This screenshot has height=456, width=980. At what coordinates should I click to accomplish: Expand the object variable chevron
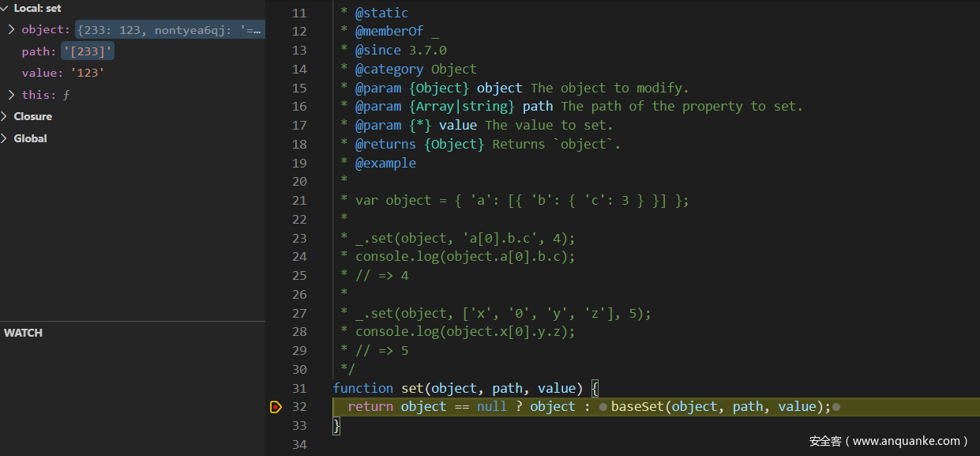pyautogui.click(x=12, y=30)
